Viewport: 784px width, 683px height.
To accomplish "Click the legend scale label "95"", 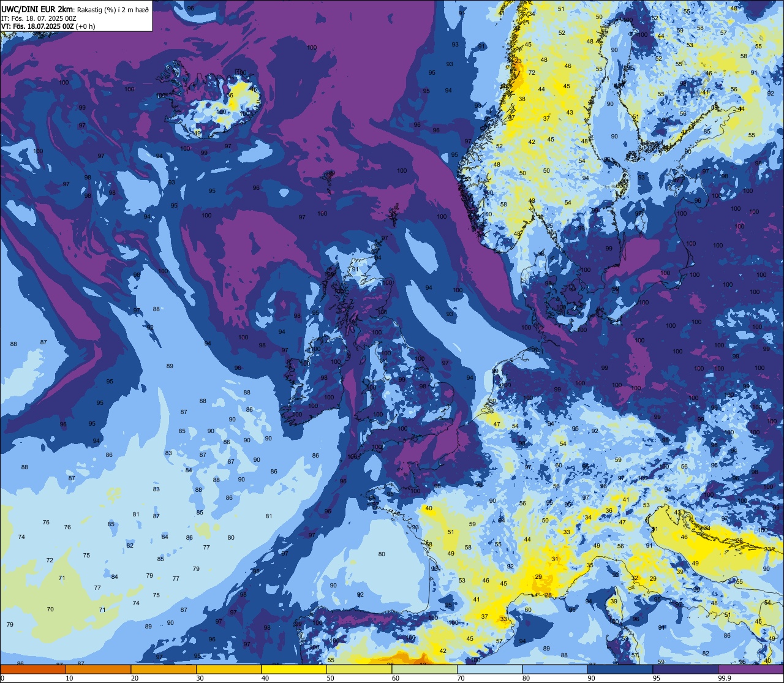I will [657, 678].
